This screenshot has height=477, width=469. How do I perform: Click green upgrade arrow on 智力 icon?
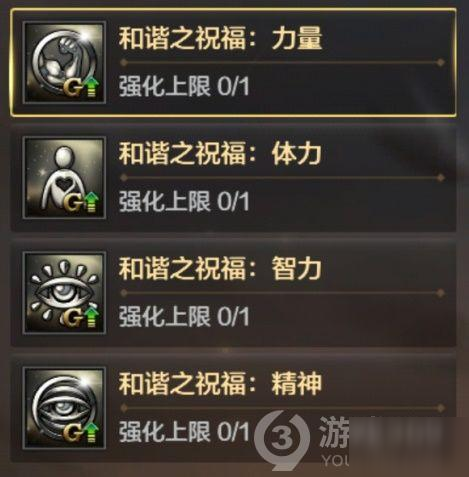point(92,317)
